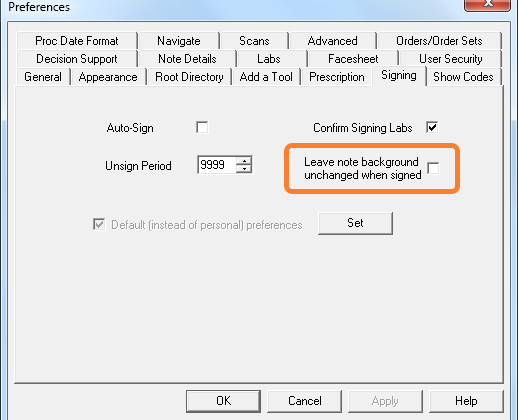Decrease Unsign Period with down arrow
Screen dimensions: 518x420
click(244, 169)
